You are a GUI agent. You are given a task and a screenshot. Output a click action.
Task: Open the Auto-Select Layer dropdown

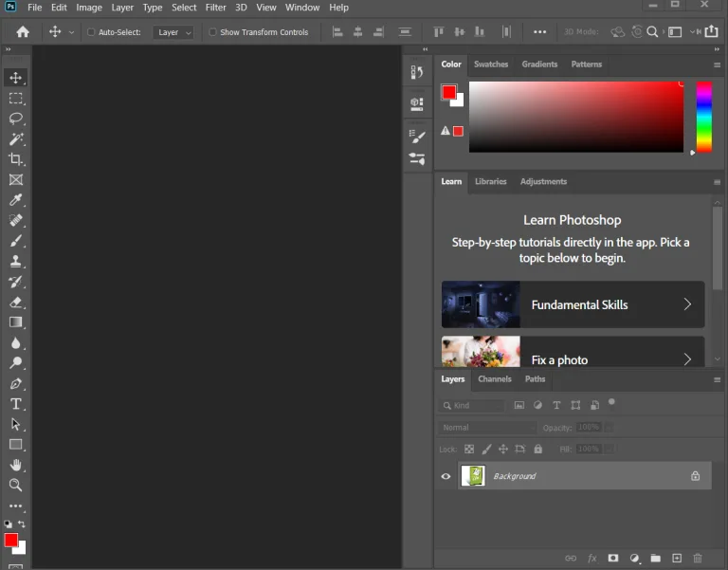pos(173,32)
